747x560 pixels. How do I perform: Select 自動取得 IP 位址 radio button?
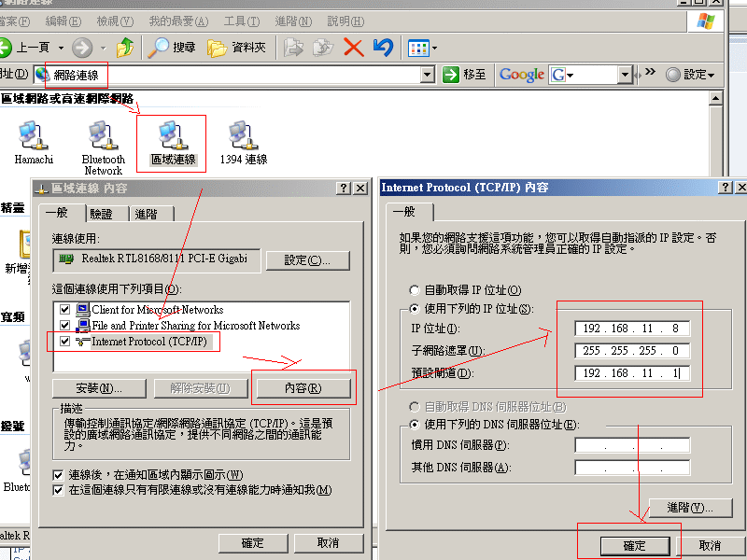click(416, 291)
